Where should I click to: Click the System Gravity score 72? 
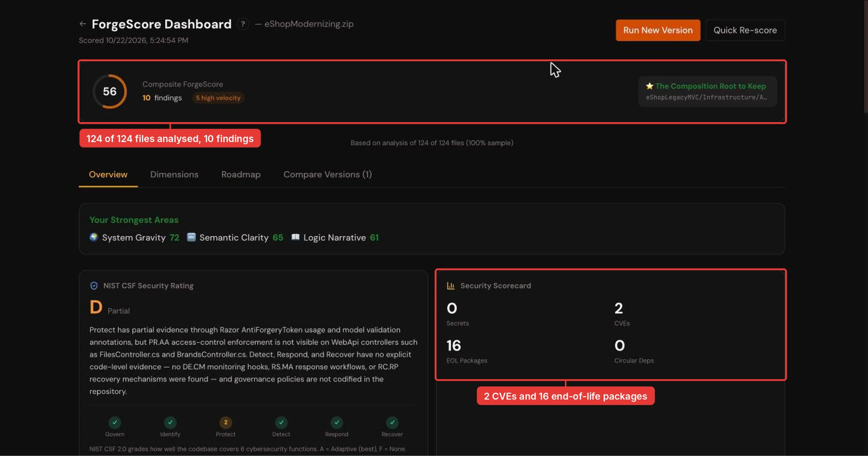pyautogui.click(x=175, y=238)
